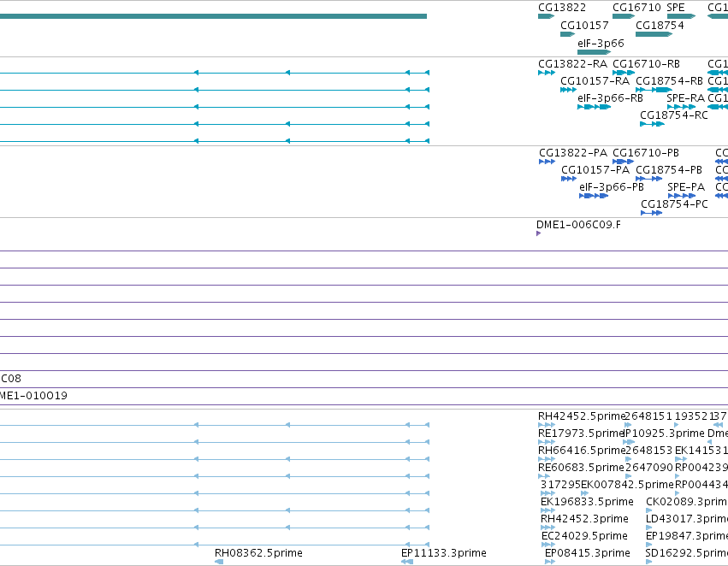Open protein CG10157-PA

pyautogui.click(x=595, y=170)
